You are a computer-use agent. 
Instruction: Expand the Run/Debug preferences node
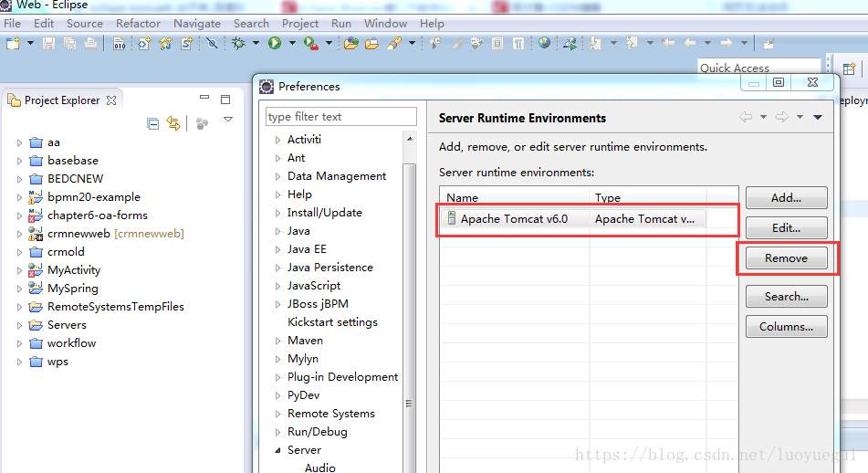click(x=277, y=432)
